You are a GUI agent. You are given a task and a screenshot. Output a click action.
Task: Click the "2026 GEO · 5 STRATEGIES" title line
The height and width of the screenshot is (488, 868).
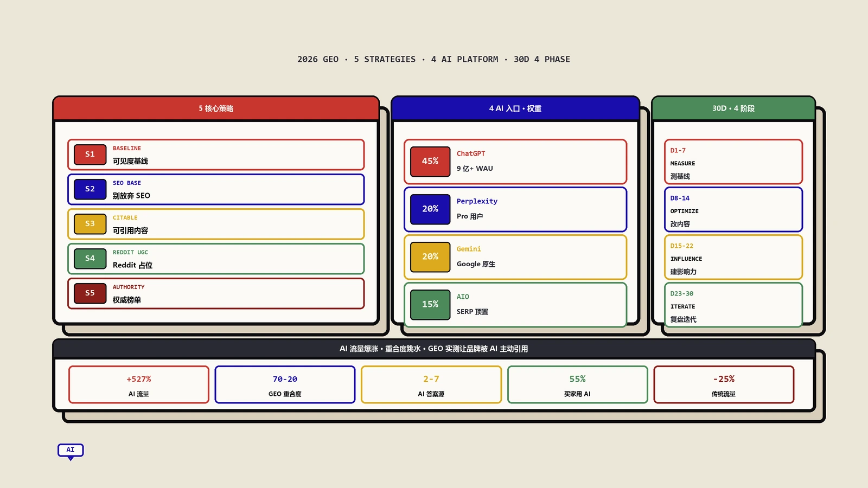tap(433, 59)
